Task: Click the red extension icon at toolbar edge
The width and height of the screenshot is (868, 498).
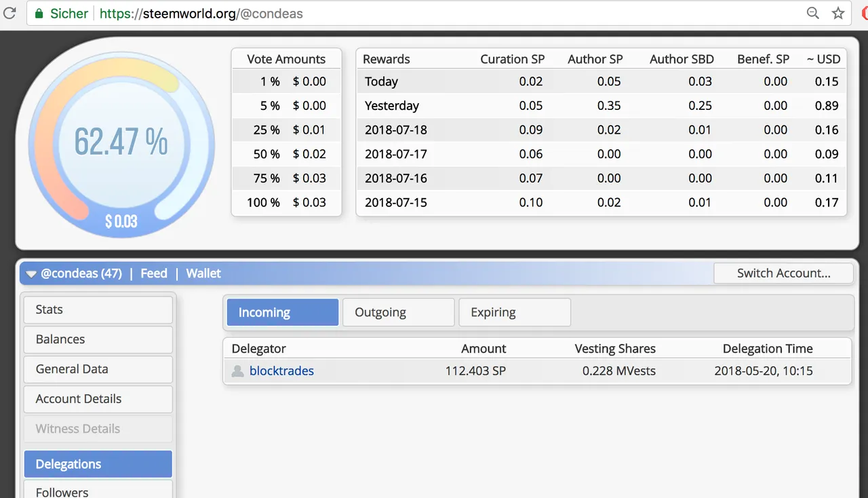Action: coord(863,13)
